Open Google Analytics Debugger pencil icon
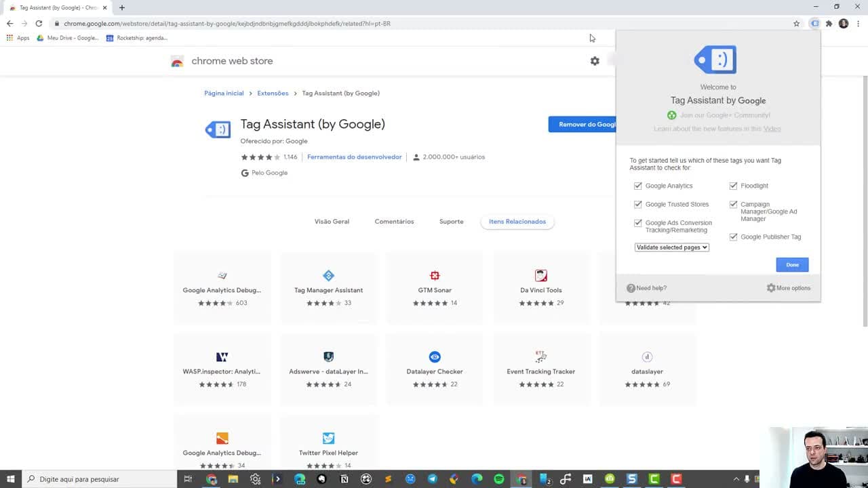Image resolution: width=868 pixels, height=488 pixels. coord(222,275)
